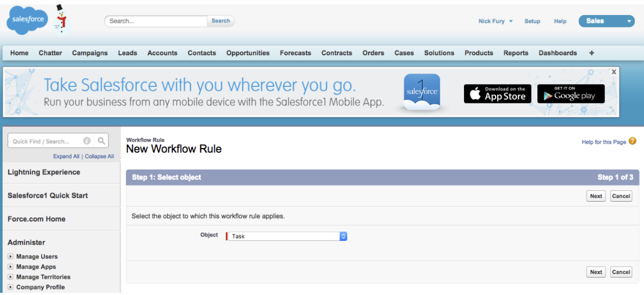
Task: Click the Expand All link
Action: pos(66,157)
